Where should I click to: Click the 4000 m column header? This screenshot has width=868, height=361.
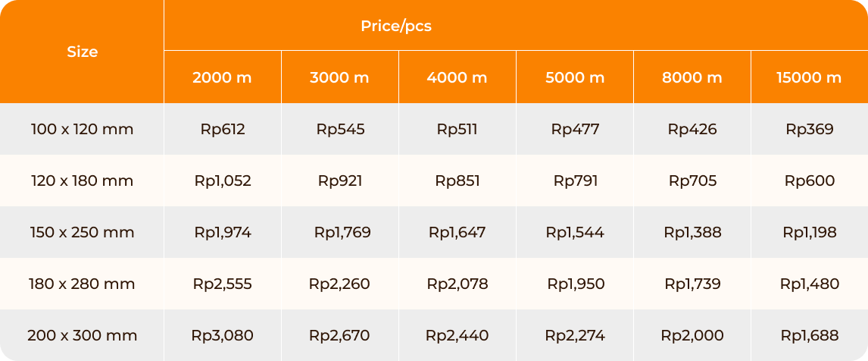click(x=457, y=77)
